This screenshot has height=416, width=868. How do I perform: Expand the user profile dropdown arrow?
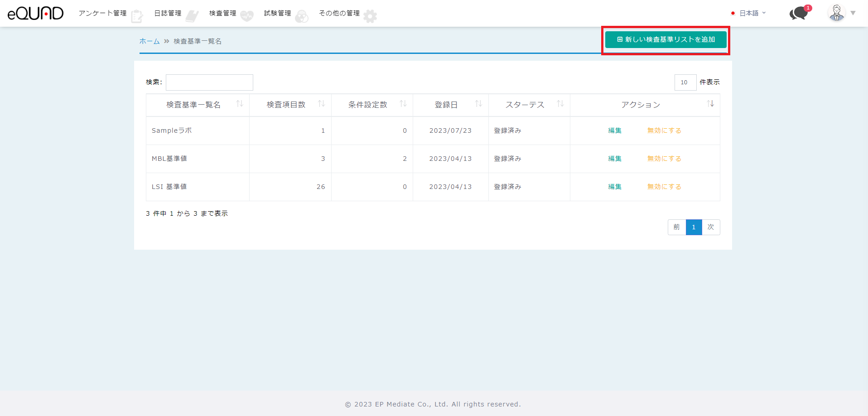coord(853,13)
